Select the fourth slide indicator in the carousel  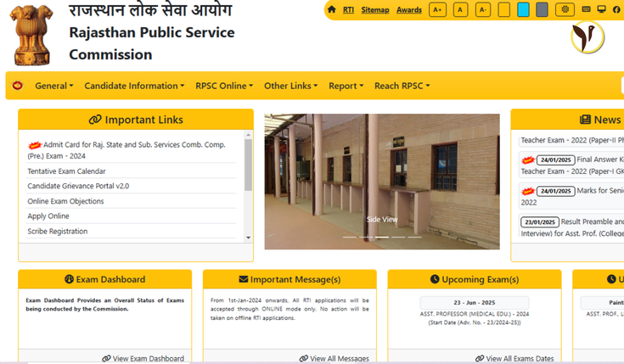398,237
